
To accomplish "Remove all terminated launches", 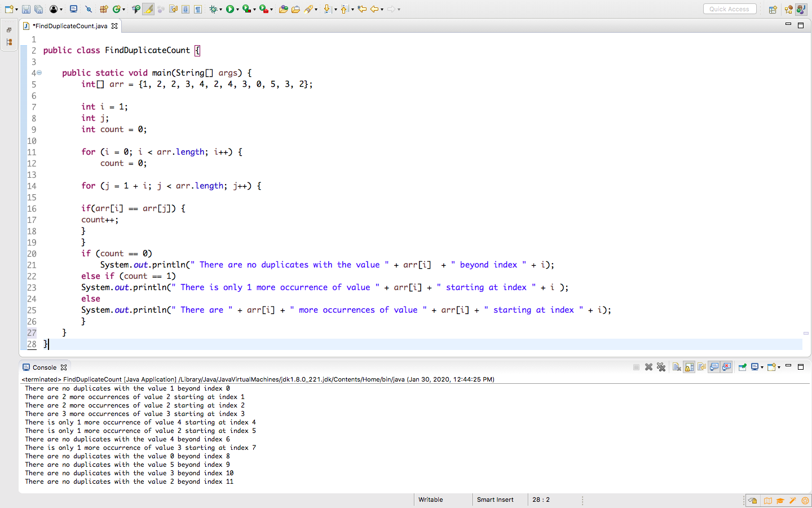I will [661, 366].
